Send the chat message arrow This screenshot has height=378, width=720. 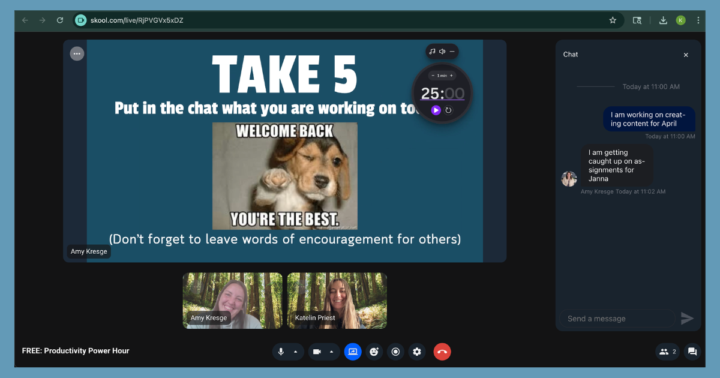(x=687, y=318)
